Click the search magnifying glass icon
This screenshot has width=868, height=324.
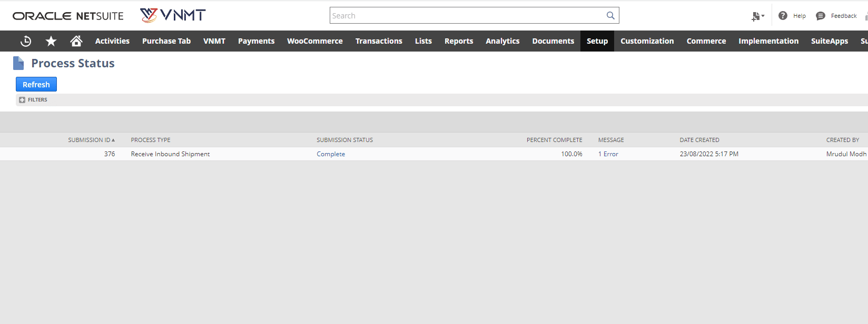pyautogui.click(x=610, y=16)
